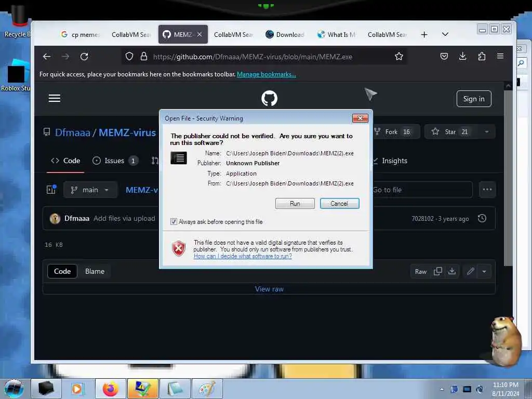Select the Code view toggle
The width and height of the screenshot is (532, 399).
click(62, 271)
